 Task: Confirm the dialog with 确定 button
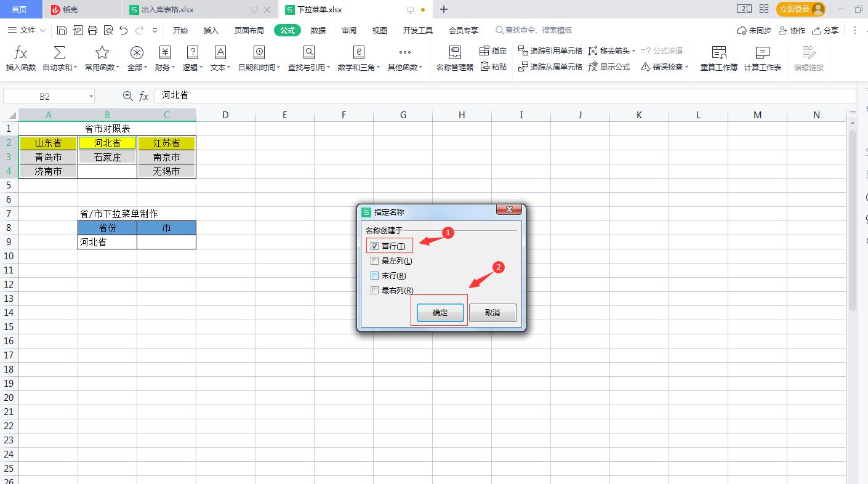point(440,313)
